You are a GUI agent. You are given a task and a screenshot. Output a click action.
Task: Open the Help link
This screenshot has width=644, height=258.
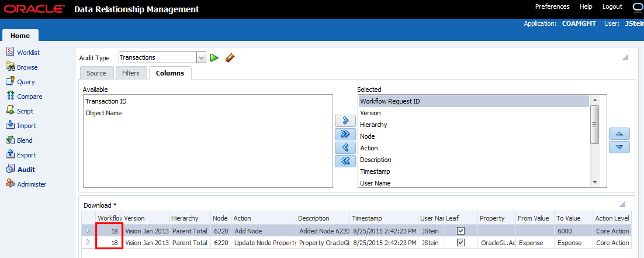click(x=586, y=6)
